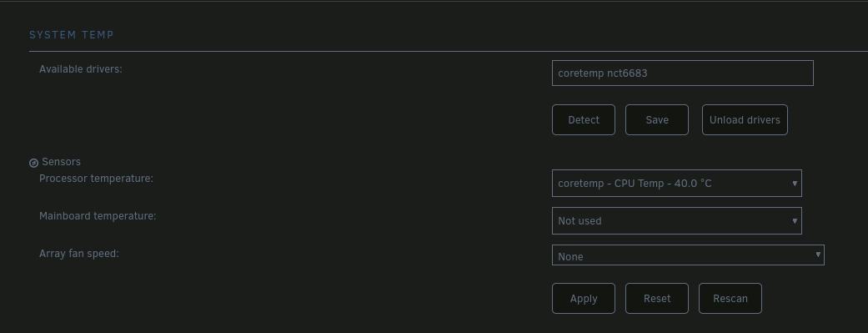Click the 'Available drivers:' label
Image resolution: width=868 pixels, height=333 pixels.
(x=81, y=69)
